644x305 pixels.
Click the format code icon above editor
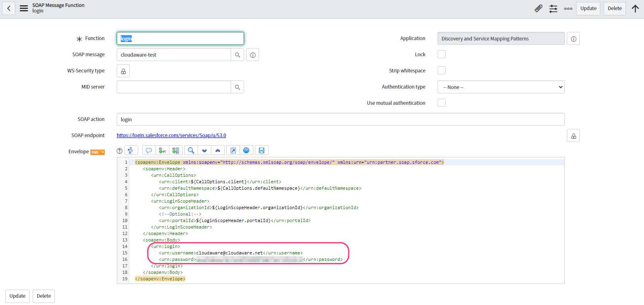(131, 150)
